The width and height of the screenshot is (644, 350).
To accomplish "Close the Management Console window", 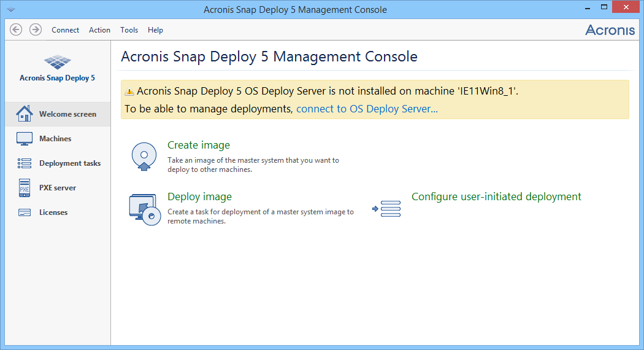I will pyautogui.click(x=626, y=7).
